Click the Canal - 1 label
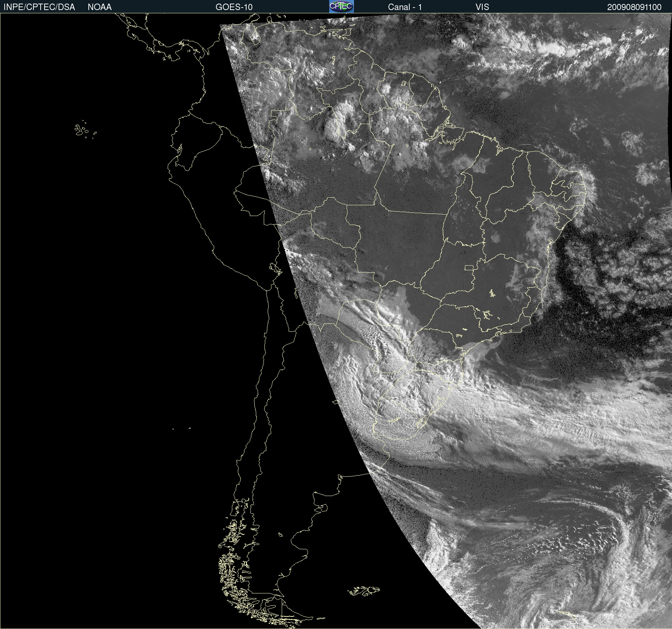 405,7
